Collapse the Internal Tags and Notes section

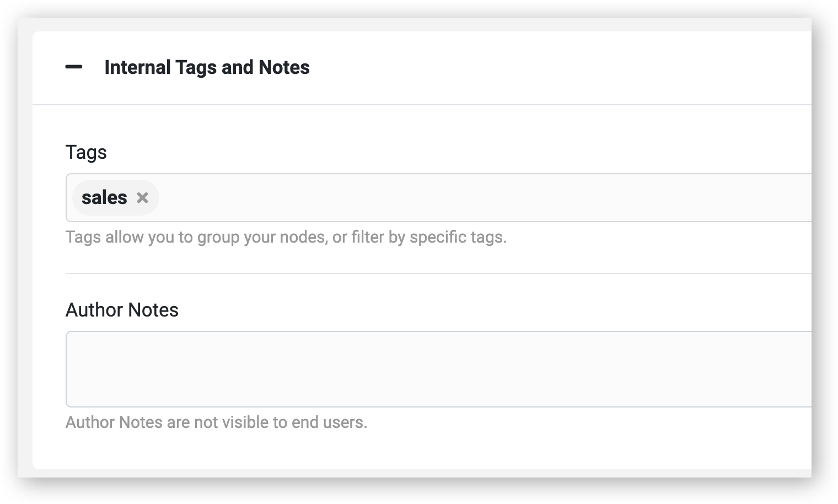tap(74, 67)
